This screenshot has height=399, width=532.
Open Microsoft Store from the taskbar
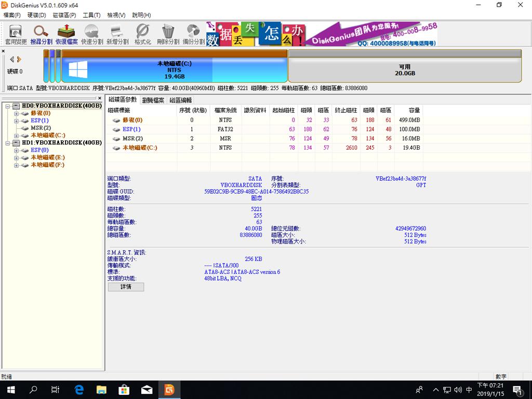click(x=124, y=390)
